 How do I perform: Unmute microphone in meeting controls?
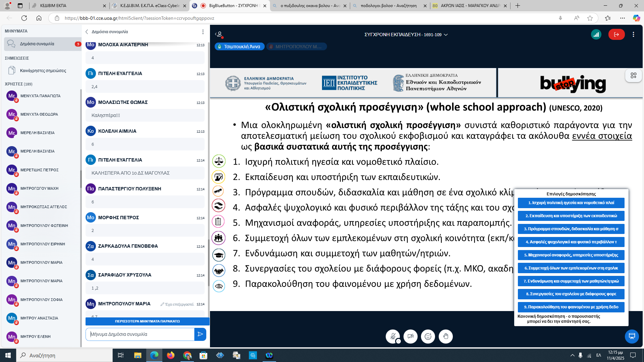pyautogui.click(x=393, y=336)
